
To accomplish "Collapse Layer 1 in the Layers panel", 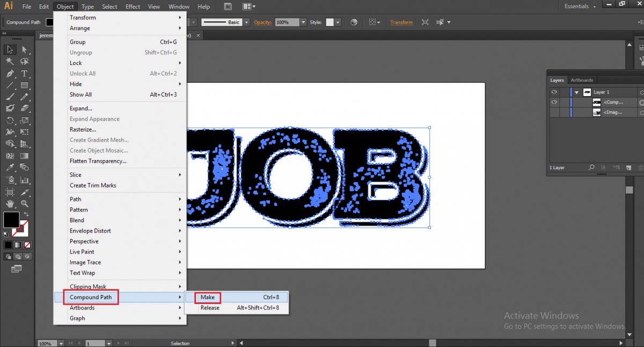I will pyautogui.click(x=576, y=92).
